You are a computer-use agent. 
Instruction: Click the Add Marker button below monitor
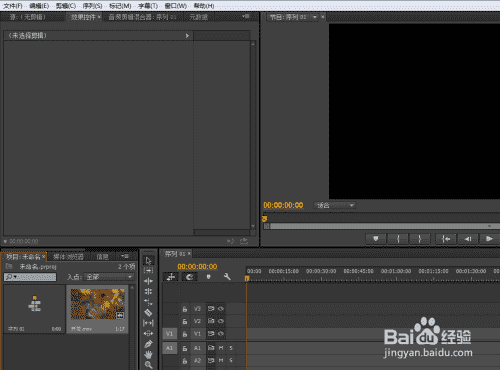[376, 239]
